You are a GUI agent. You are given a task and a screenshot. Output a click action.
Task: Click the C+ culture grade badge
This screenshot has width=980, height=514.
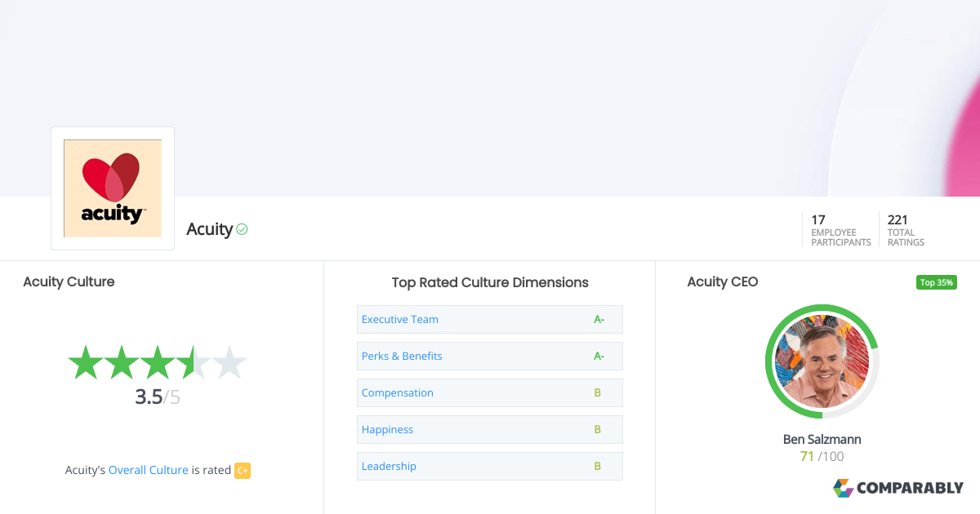[243, 470]
